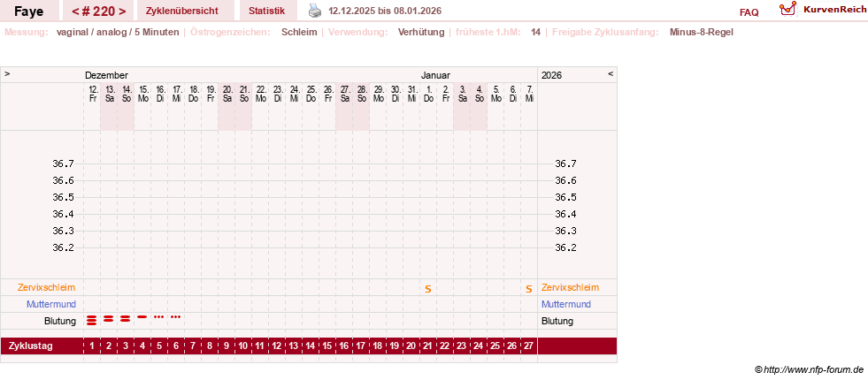Click the < arrow right of 2026

click(x=611, y=73)
